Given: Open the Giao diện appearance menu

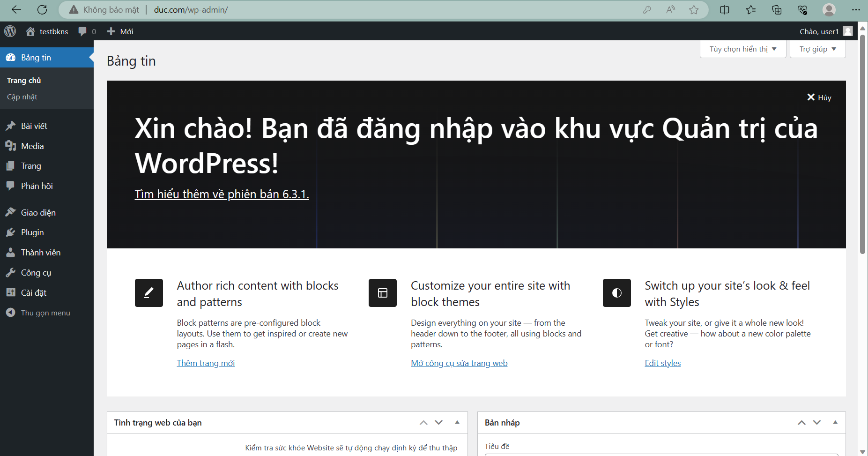Looking at the screenshot, I should point(47,213).
